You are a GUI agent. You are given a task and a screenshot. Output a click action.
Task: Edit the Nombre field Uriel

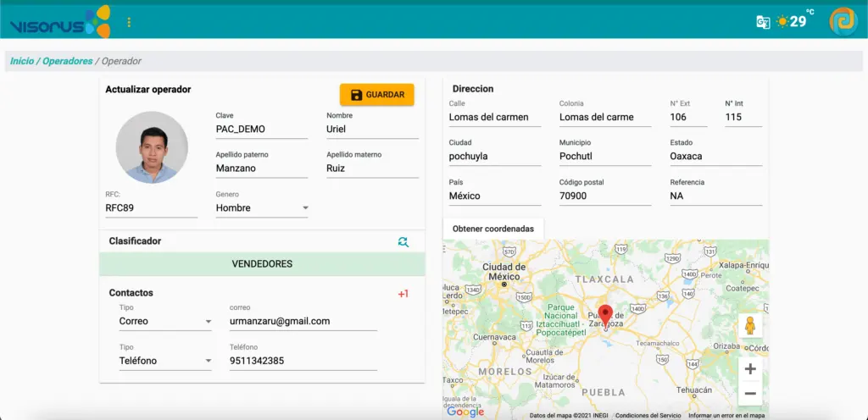tap(373, 130)
